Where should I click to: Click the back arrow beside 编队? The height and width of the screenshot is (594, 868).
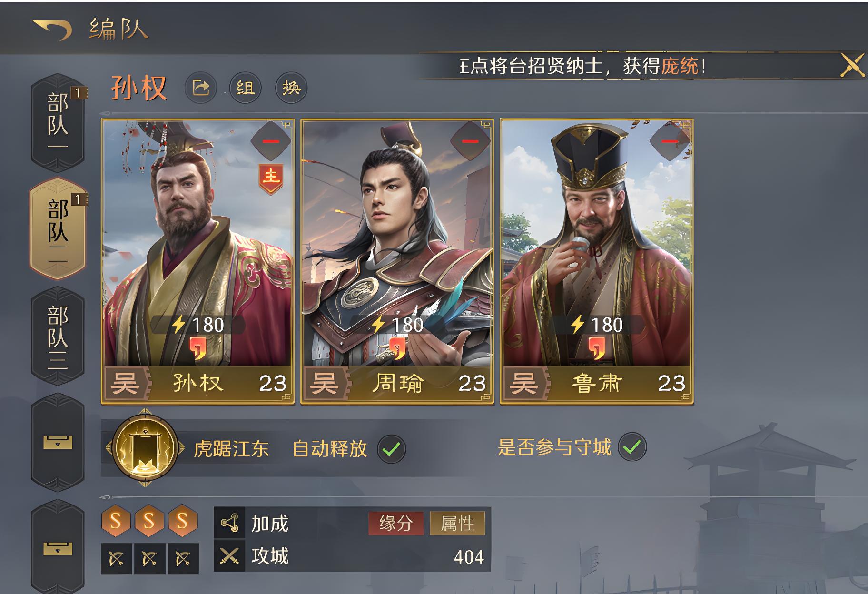pyautogui.click(x=52, y=30)
